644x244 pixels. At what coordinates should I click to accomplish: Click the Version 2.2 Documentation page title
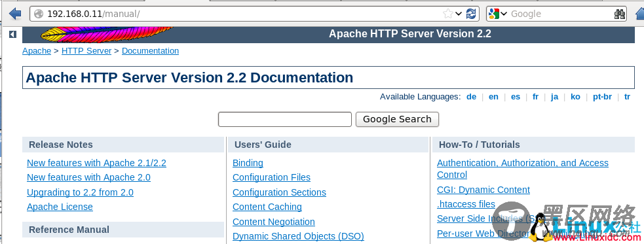(x=189, y=77)
